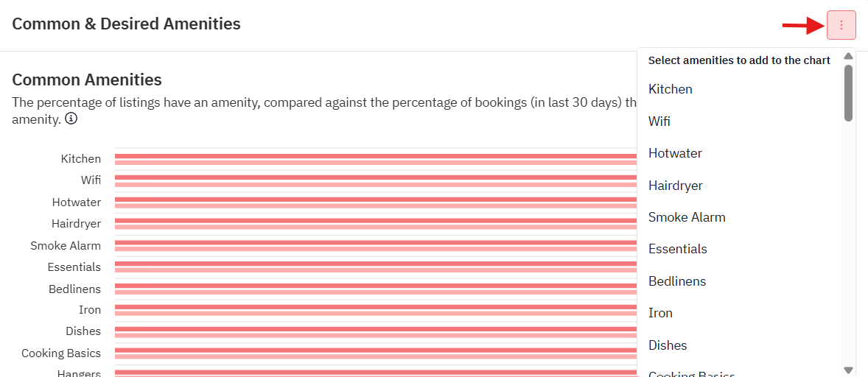
Task: Click the amenities dropdown scrollbar thumb
Action: (x=848, y=93)
